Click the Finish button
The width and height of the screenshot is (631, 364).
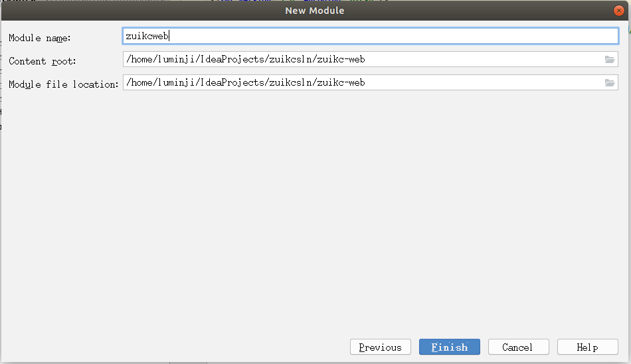coord(449,347)
